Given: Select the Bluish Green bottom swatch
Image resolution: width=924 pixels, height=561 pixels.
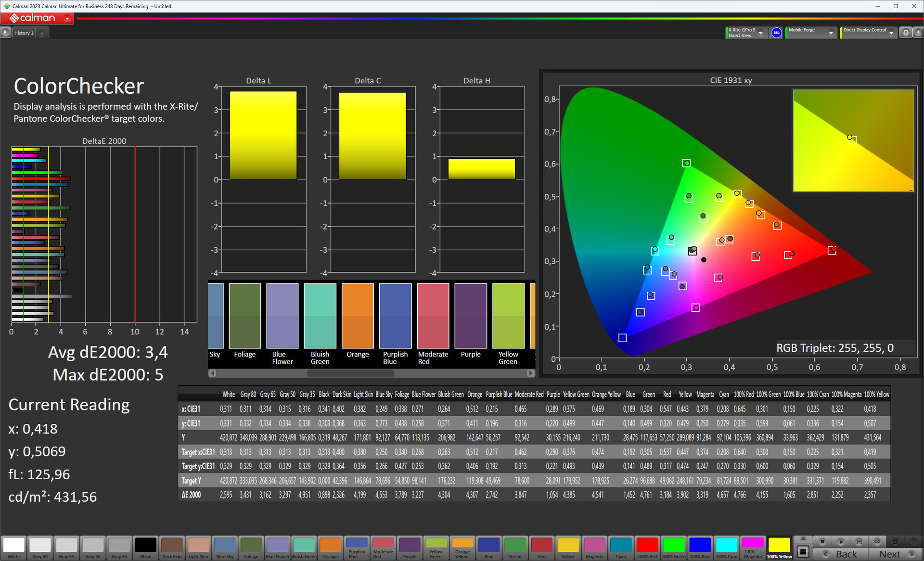Looking at the screenshot, I should [304, 546].
